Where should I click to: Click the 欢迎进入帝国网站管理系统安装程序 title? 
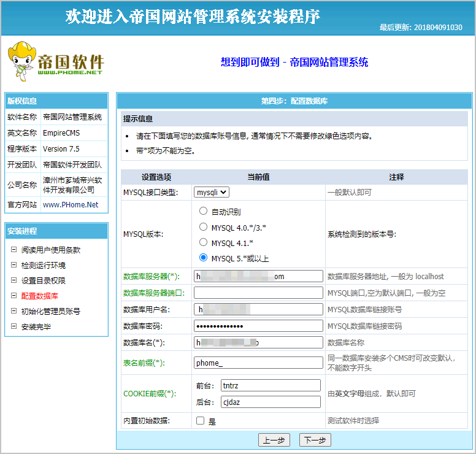pos(193,16)
